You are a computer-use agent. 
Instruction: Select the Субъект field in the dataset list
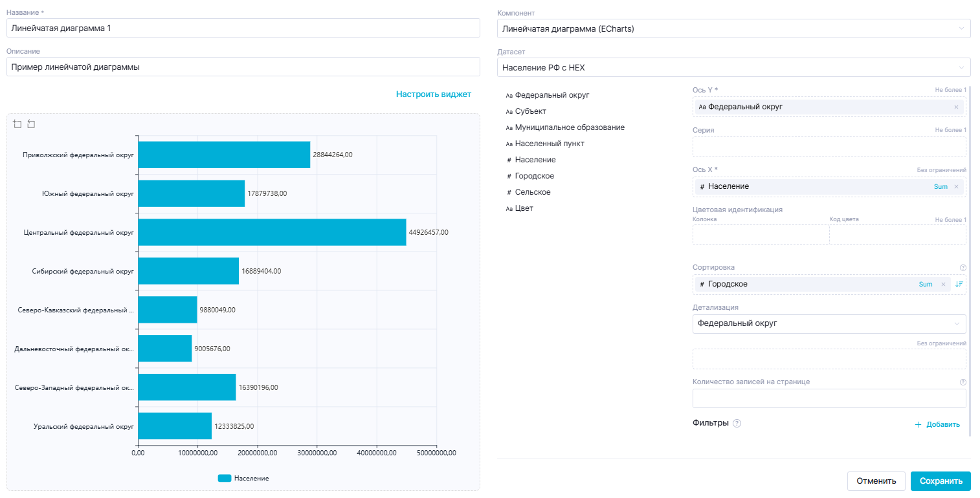(530, 111)
